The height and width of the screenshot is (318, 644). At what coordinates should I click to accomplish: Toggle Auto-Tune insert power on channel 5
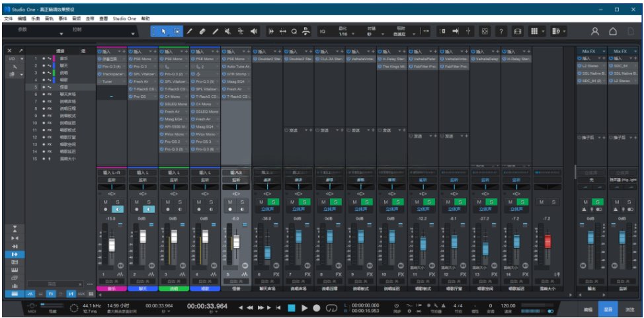pos(224,67)
